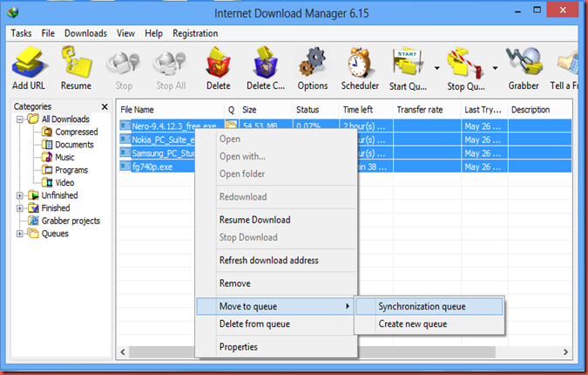
Task: Maximize the Internet Download Manager window
Action: point(537,10)
